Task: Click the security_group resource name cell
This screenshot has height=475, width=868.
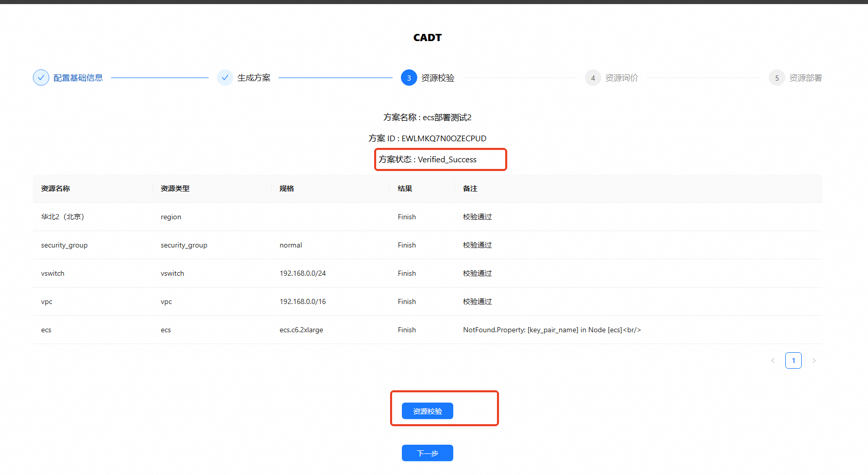Action: pos(64,245)
